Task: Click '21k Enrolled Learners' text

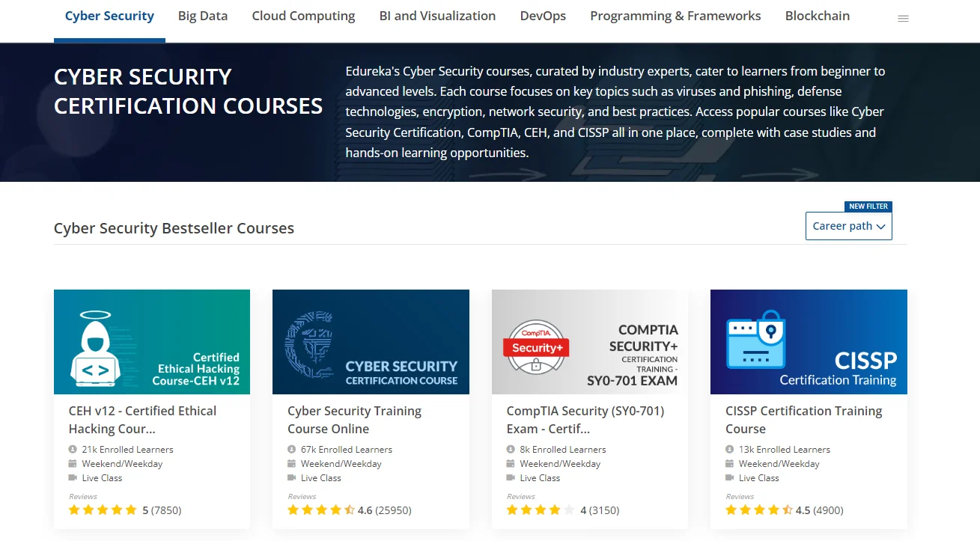Action: point(127,450)
